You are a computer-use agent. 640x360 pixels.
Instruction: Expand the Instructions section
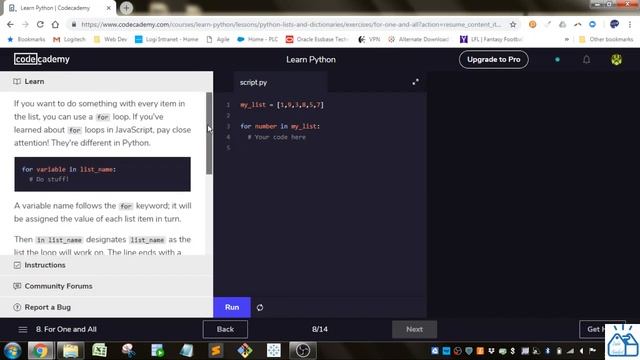click(106, 265)
